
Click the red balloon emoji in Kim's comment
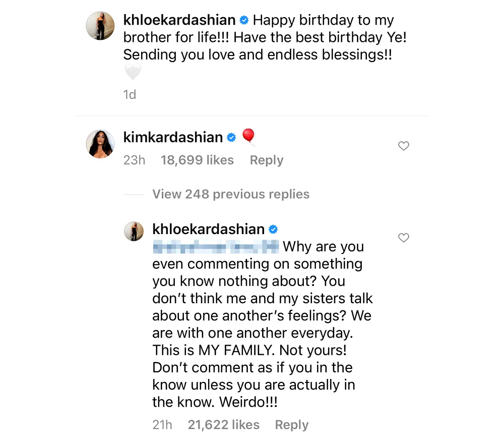(x=247, y=135)
